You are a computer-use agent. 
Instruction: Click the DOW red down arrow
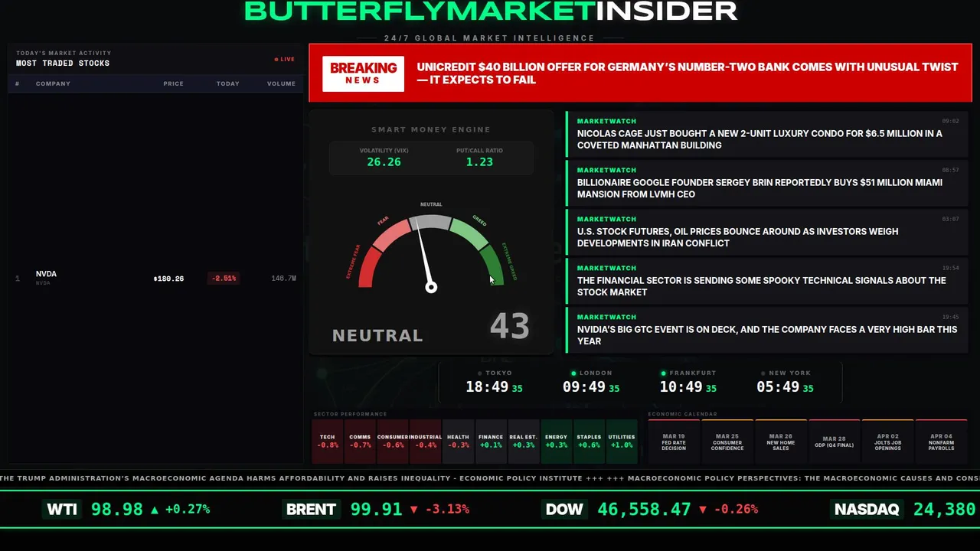(703, 509)
